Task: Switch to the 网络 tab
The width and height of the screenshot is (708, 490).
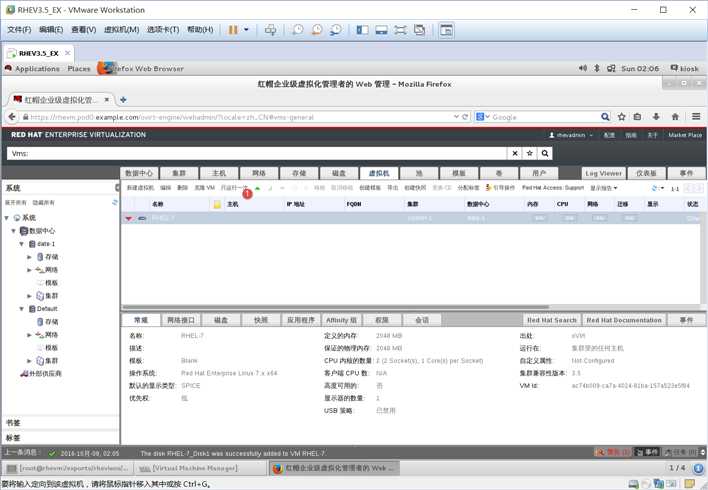Action: [259, 173]
